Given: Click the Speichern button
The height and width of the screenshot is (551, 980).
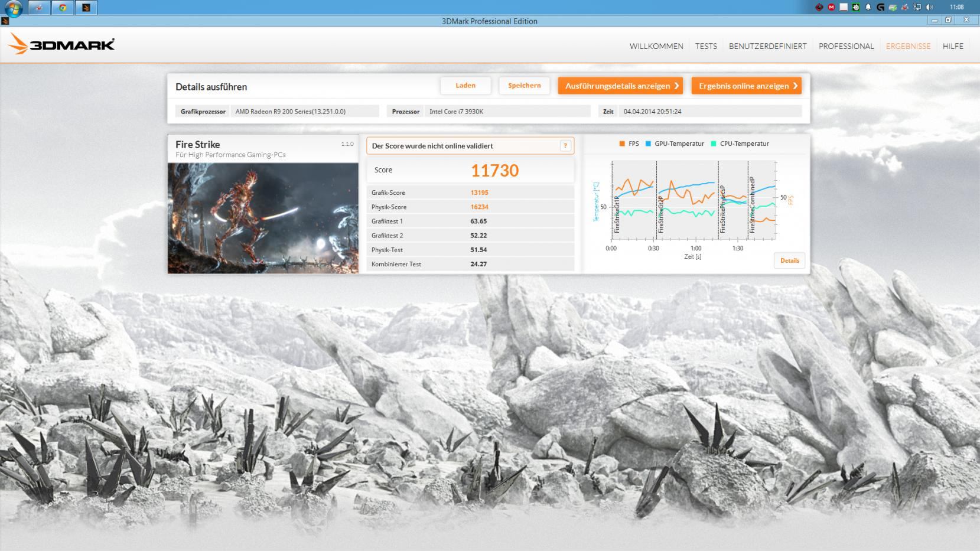Looking at the screenshot, I should coord(524,86).
